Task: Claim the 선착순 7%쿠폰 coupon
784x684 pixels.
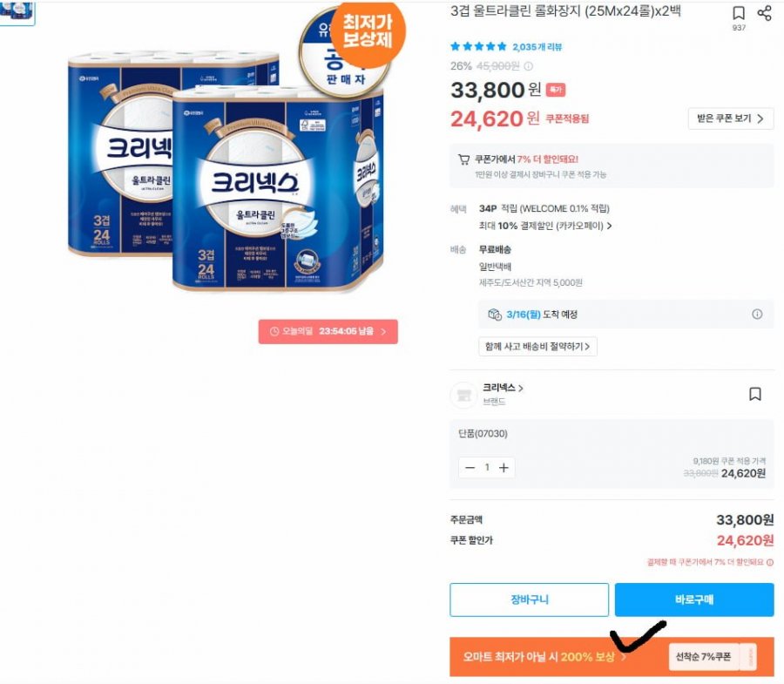Action: pyautogui.click(x=712, y=656)
